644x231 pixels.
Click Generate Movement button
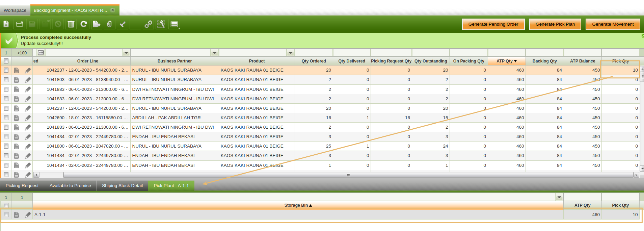(613, 24)
